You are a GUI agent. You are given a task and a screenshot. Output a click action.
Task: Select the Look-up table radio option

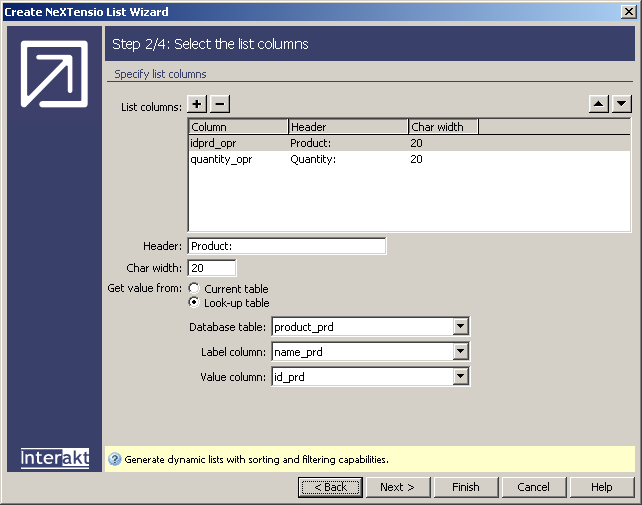click(x=194, y=303)
